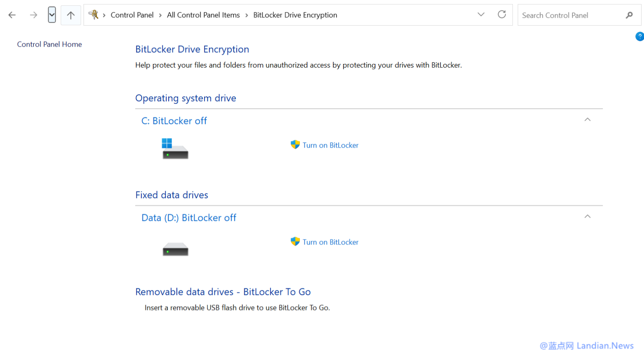Open the blue Help icon
644x362 pixels.
click(x=639, y=37)
